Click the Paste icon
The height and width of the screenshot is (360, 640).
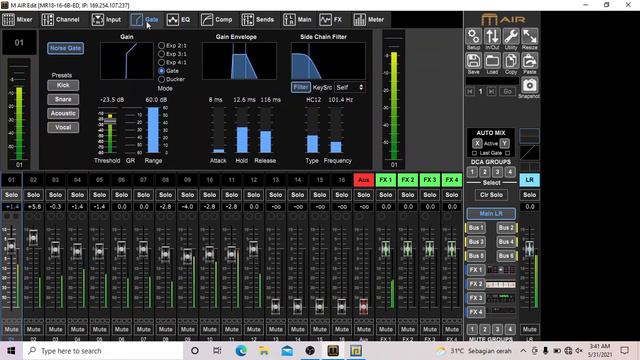coord(530,61)
